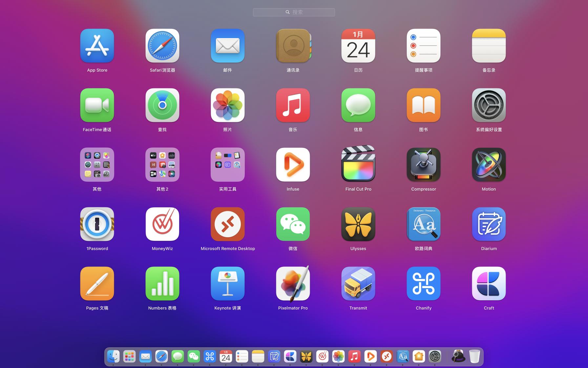Open the Chanify app in Launchpad grid

423,284
